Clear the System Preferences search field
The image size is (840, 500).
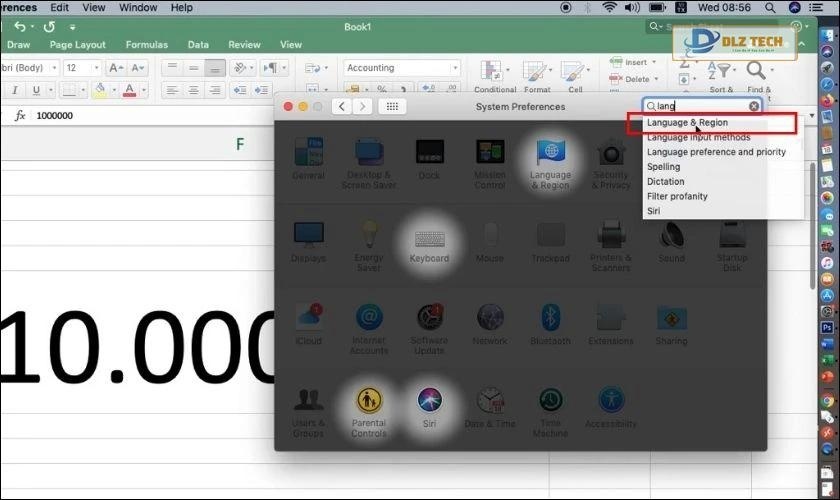(754, 106)
